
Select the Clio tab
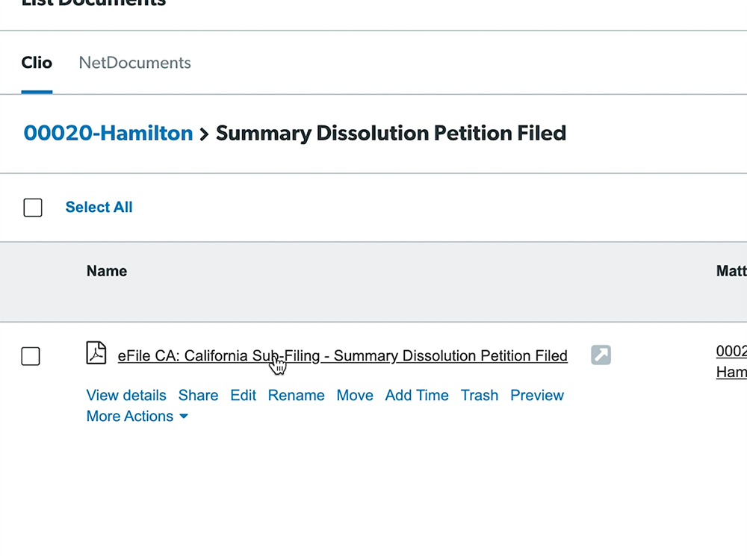(37, 63)
